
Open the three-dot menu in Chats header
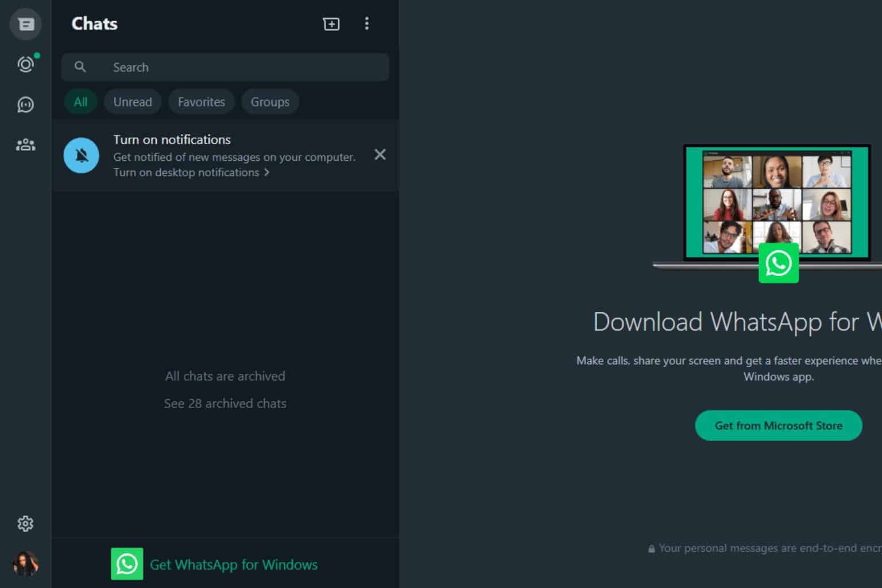point(367,24)
